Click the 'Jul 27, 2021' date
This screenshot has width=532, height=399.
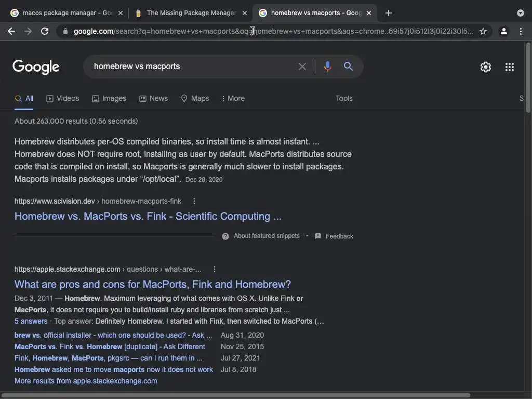(240, 358)
